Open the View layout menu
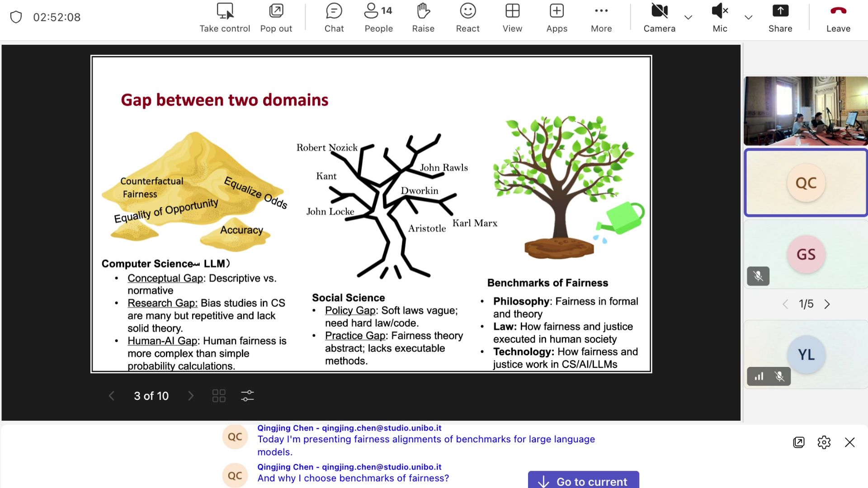The height and width of the screenshot is (488, 868). coord(512,18)
